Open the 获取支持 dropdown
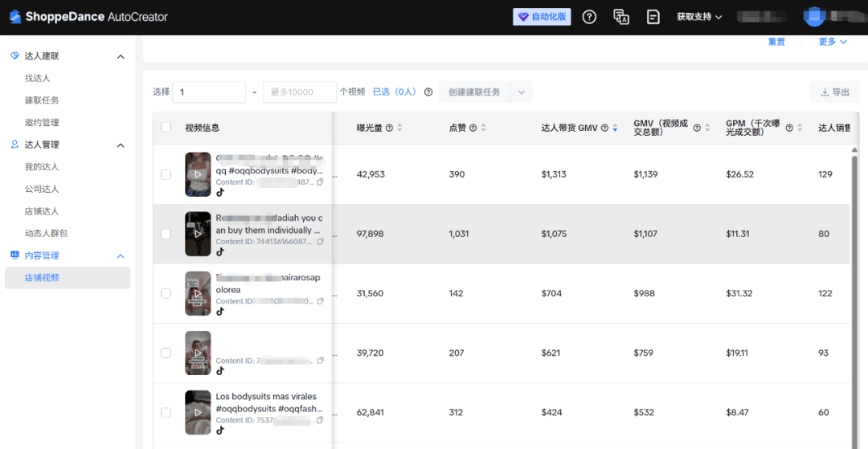Screen dimensions: 868x449 (700, 17)
